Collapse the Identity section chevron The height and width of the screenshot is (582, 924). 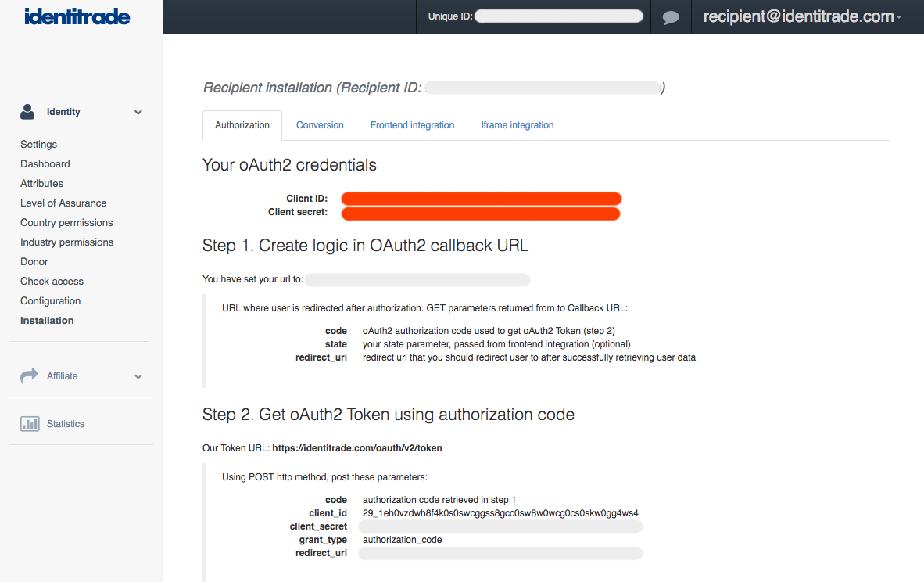138,112
